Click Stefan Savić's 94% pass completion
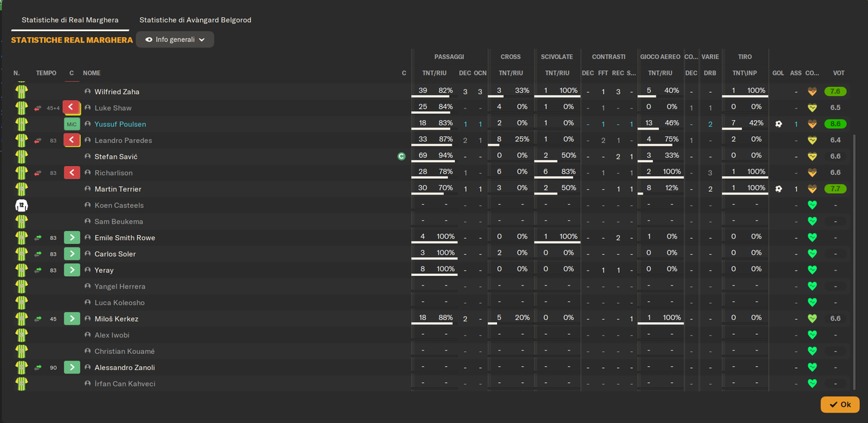868x423 pixels. (446, 156)
